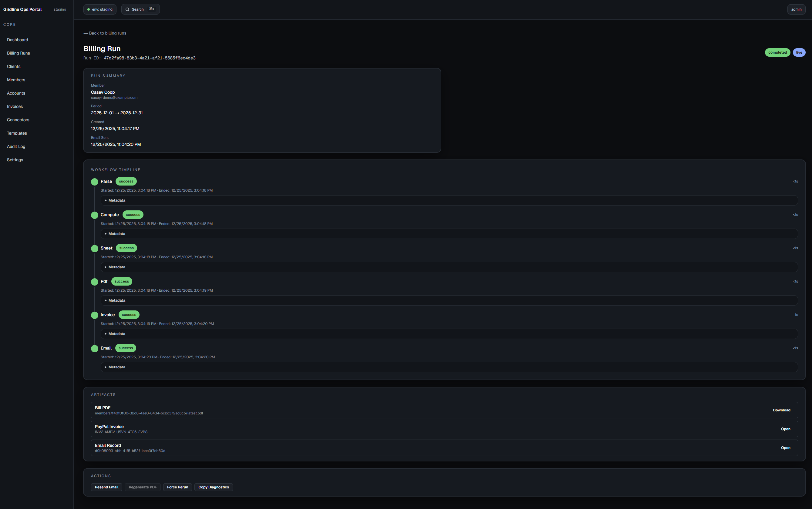
Task: Click the green env staging status dot
Action: pyautogui.click(x=89, y=9)
